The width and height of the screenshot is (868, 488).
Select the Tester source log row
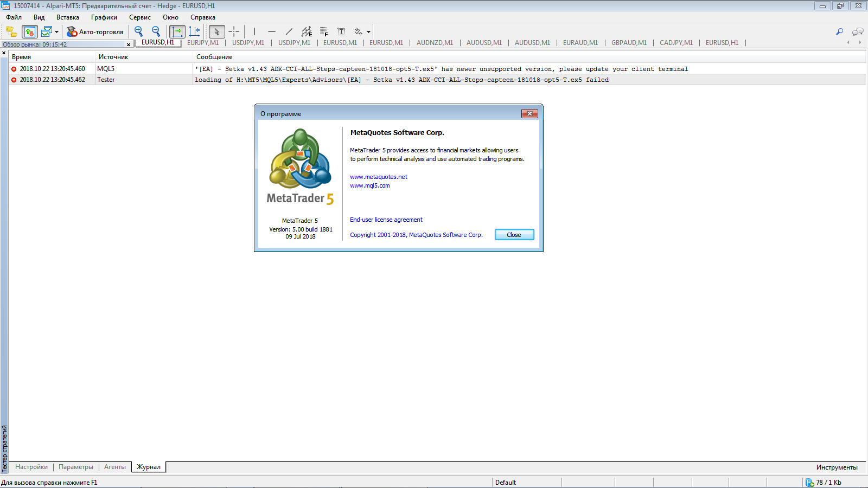[x=437, y=80]
